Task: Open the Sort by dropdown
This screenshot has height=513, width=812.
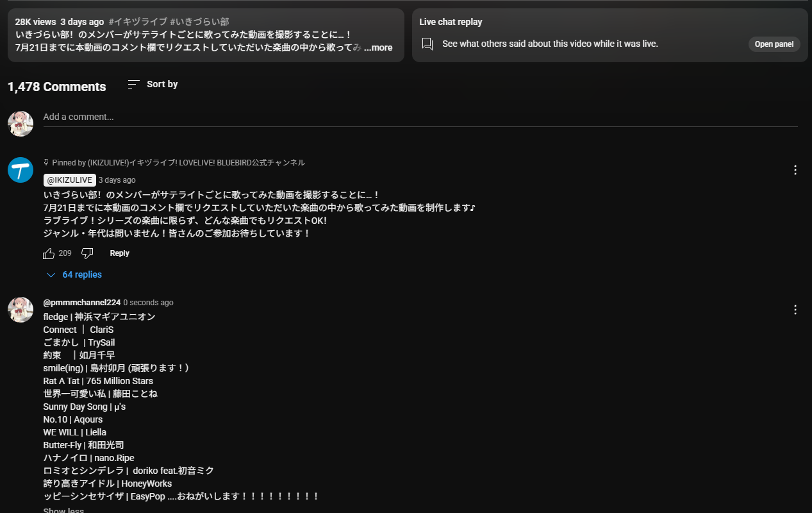Action: coord(153,84)
